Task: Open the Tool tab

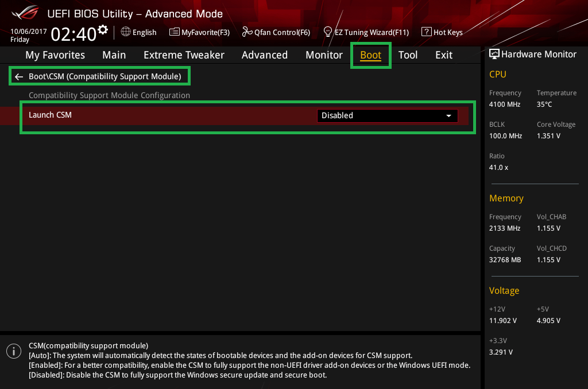Action: tap(408, 55)
